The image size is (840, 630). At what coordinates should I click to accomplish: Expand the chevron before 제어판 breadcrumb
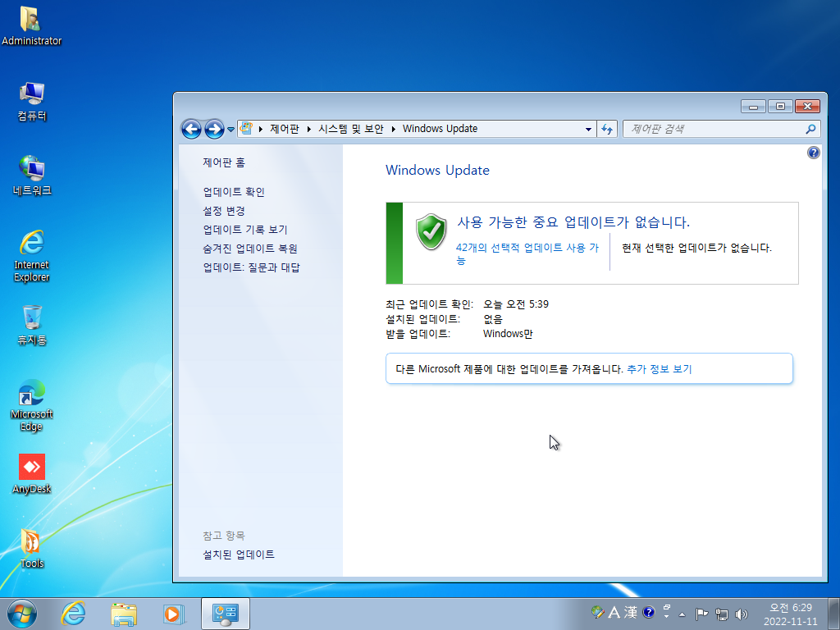(261, 129)
